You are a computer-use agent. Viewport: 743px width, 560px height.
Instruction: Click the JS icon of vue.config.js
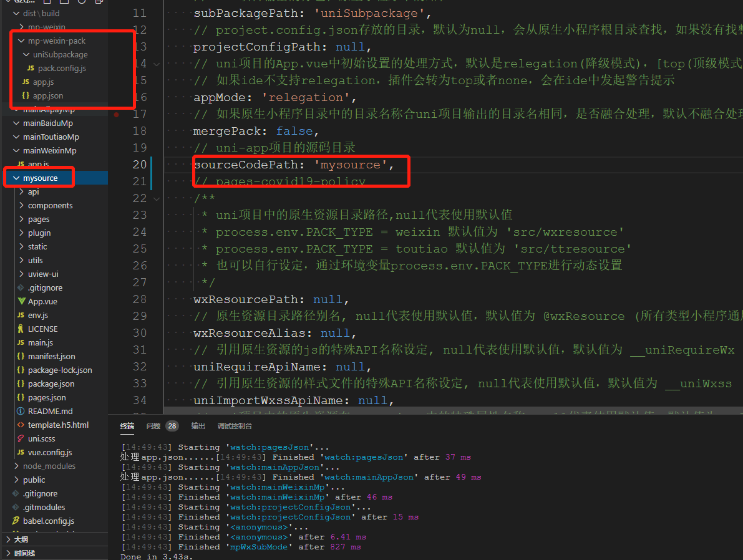click(21, 453)
